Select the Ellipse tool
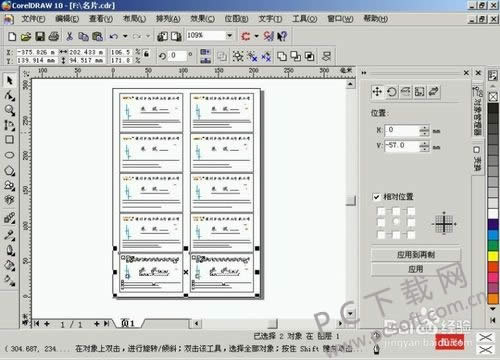Image resolution: width=500 pixels, height=360 pixels. pyautogui.click(x=9, y=155)
